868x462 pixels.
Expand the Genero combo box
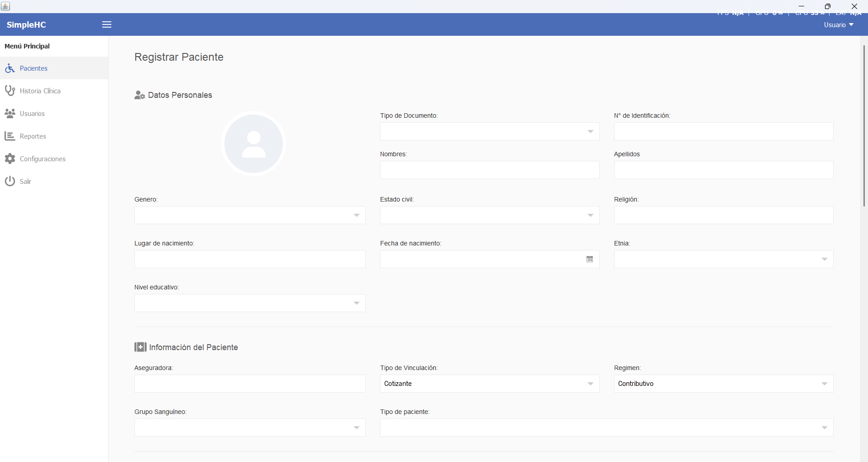pos(250,215)
